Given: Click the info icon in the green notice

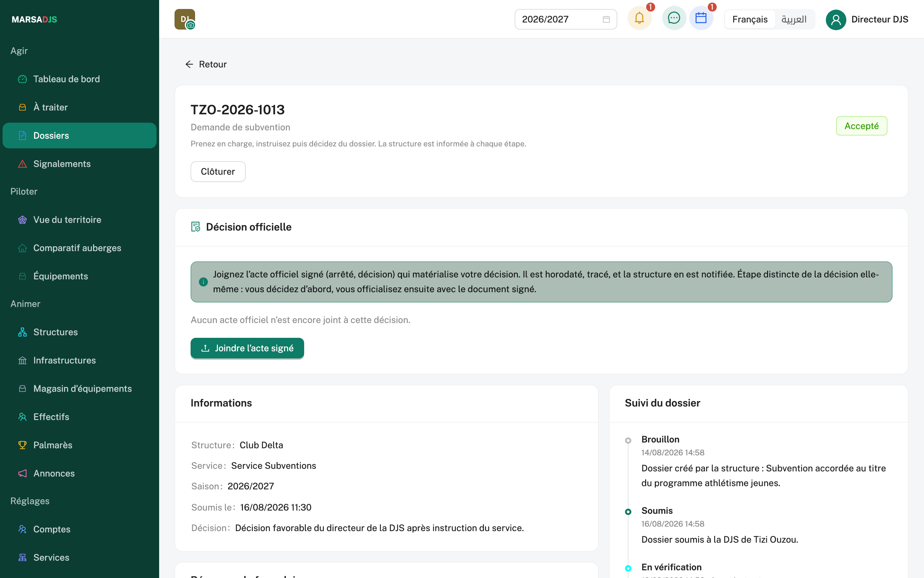Looking at the screenshot, I should 203,282.
